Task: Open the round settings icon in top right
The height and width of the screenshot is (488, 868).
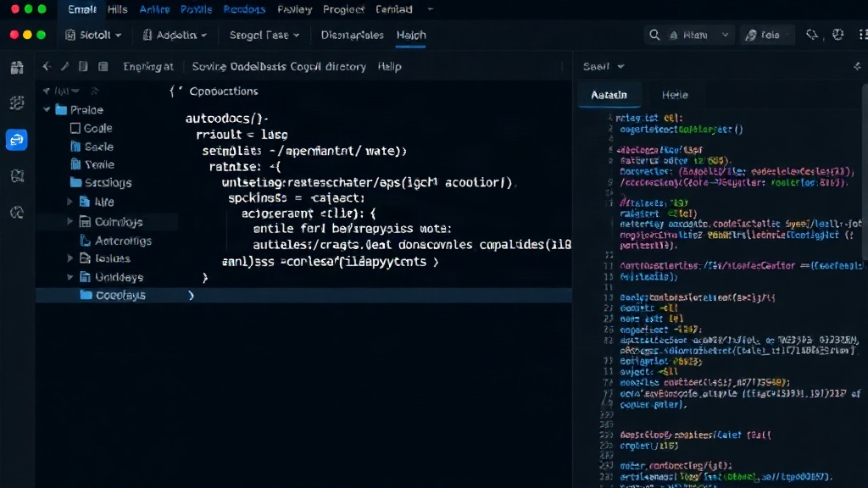Action: click(x=838, y=35)
